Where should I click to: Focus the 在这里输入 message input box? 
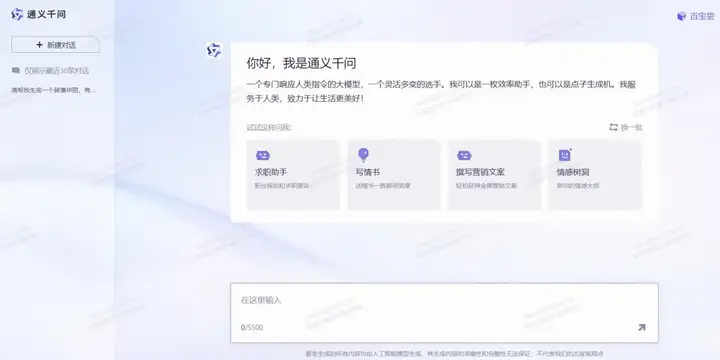[x=444, y=313]
